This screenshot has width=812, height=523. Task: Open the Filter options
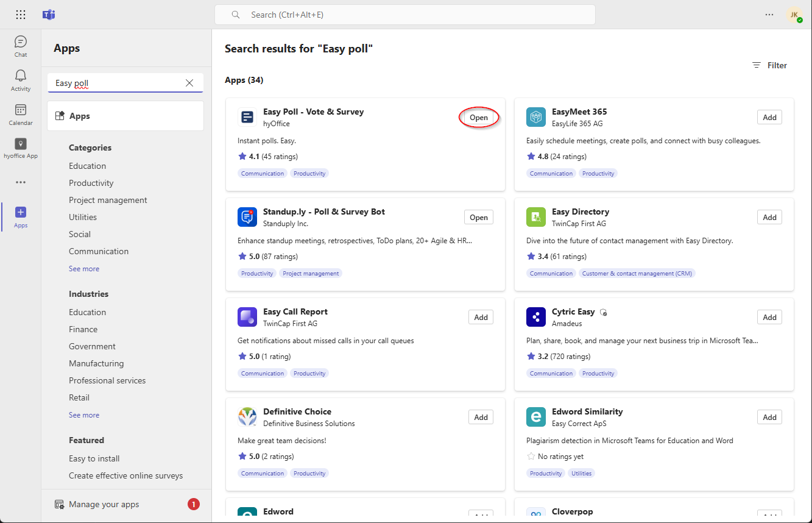pos(769,65)
